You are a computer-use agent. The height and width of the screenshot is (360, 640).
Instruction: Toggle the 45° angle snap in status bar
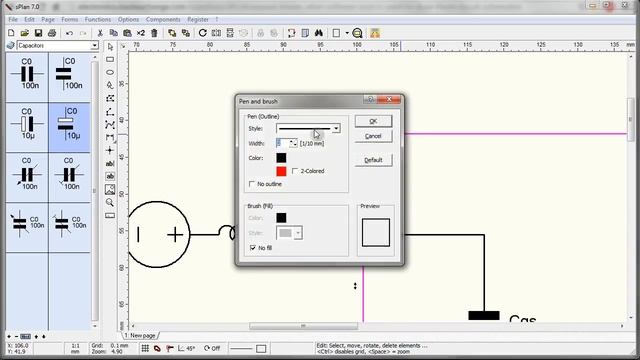[187, 348]
